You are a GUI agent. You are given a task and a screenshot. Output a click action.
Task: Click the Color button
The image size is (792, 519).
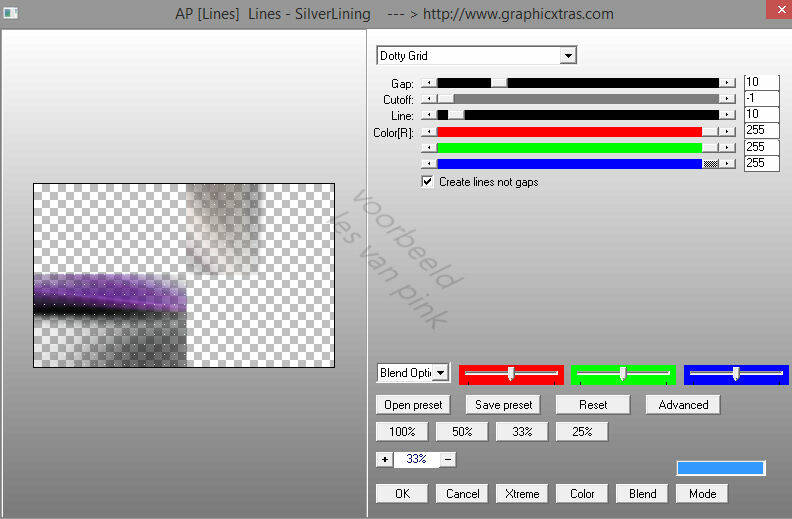point(582,494)
